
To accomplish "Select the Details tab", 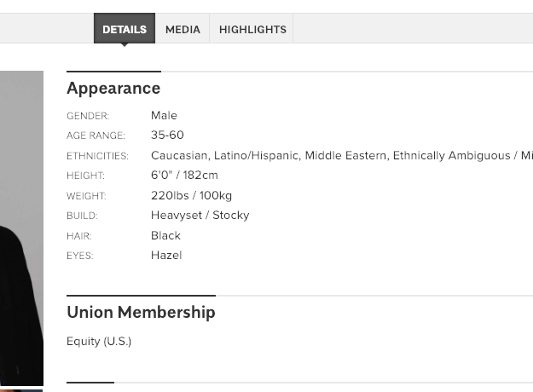I will (x=125, y=29).
